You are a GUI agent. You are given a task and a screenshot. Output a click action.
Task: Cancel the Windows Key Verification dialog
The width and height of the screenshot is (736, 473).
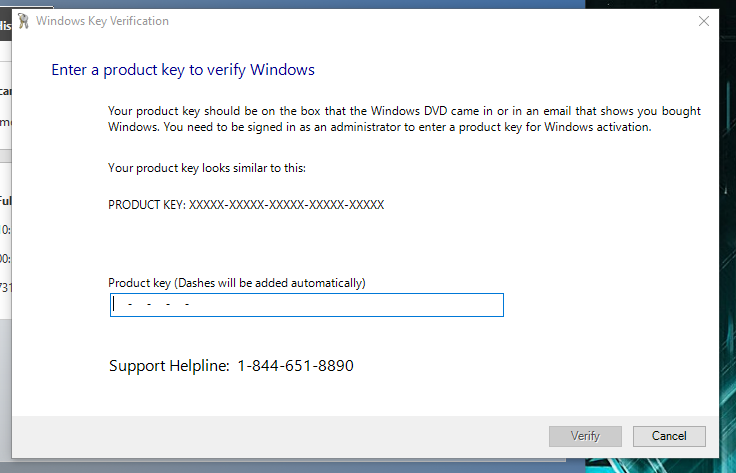click(x=669, y=436)
